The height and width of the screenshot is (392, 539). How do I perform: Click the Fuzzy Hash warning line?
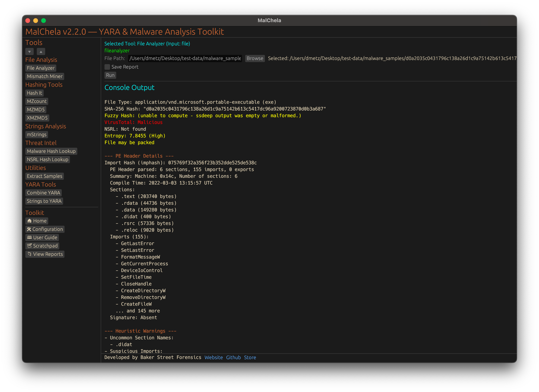pos(203,116)
